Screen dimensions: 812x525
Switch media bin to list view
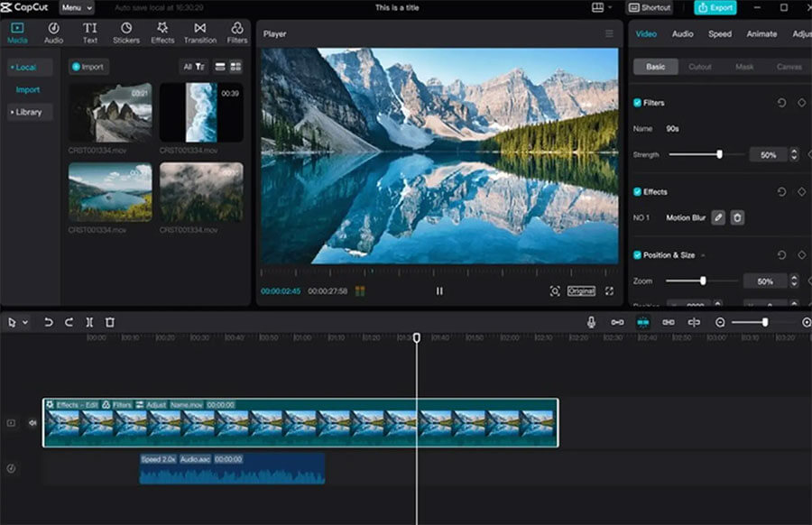tap(220, 67)
